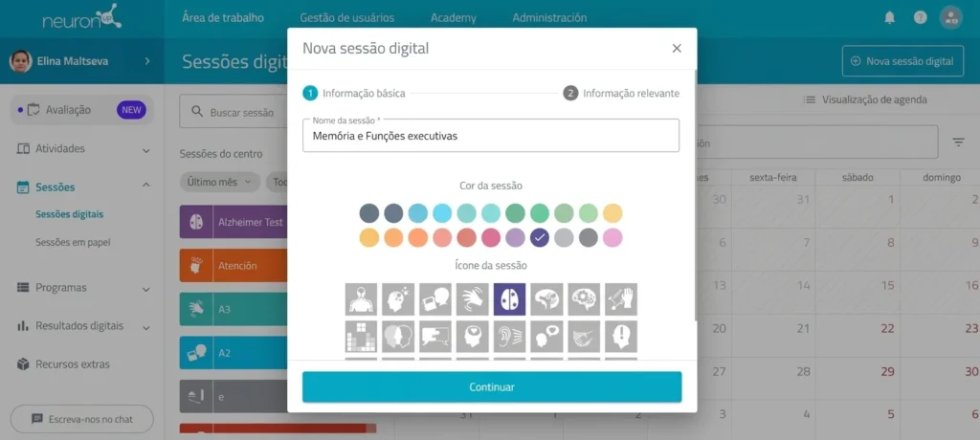Screen dimensions: 980x440
Task: Close the Nova sessão digital dialog
Action: click(x=677, y=48)
